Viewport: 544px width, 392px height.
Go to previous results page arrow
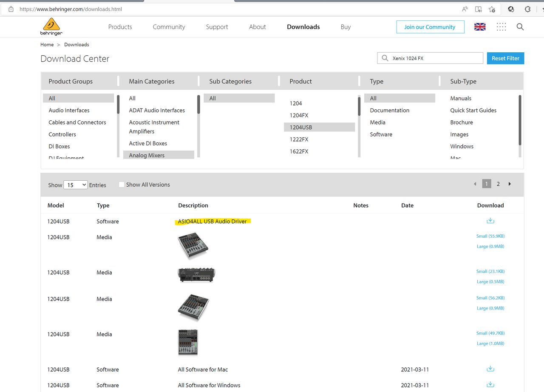475,184
